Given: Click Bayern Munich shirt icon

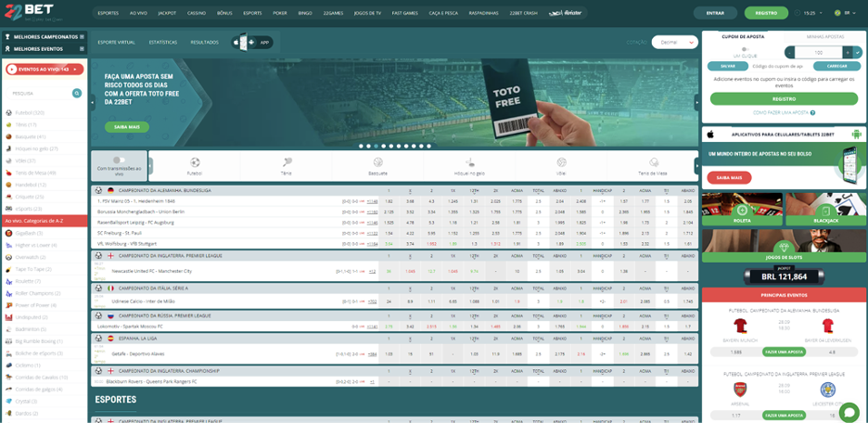Looking at the screenshot, I should 740,325.
